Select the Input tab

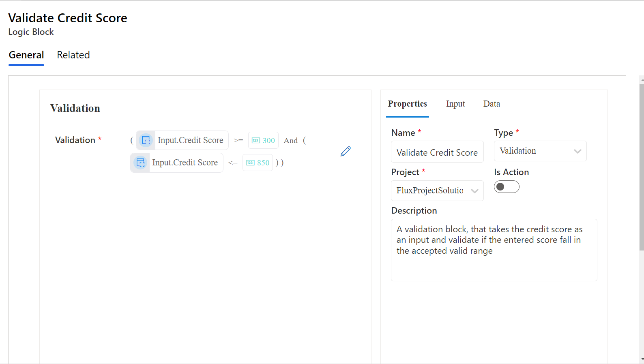[455, 104]
